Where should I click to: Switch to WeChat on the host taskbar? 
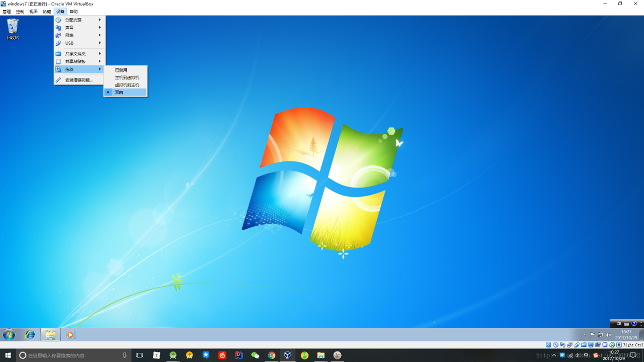[x=255, y=355]
